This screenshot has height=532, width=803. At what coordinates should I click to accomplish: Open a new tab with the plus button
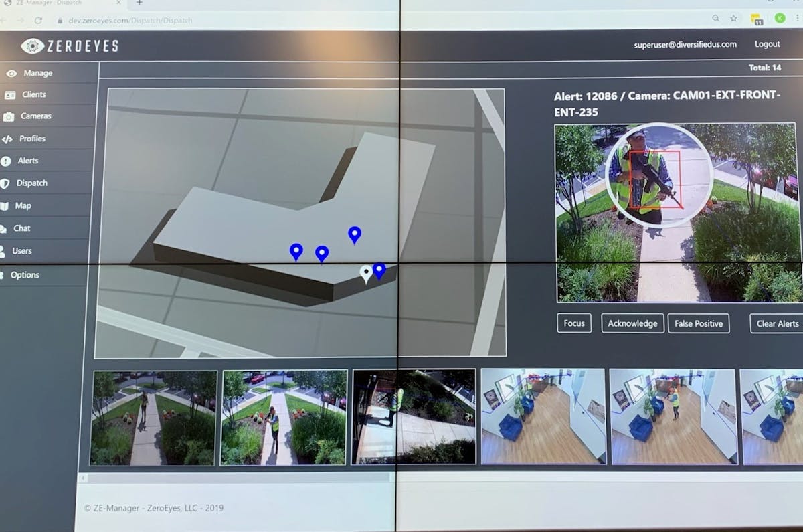pos(139,3)
